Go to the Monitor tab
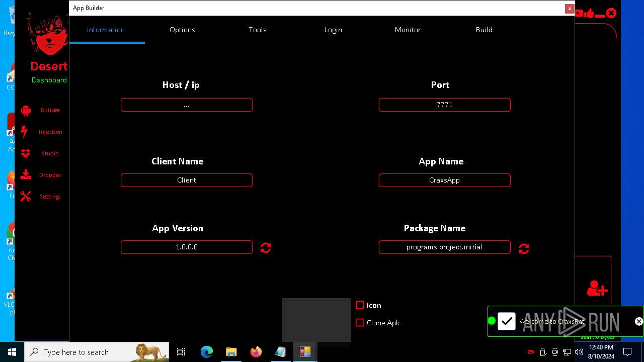 pyautogui.click(x=408, y=30)
